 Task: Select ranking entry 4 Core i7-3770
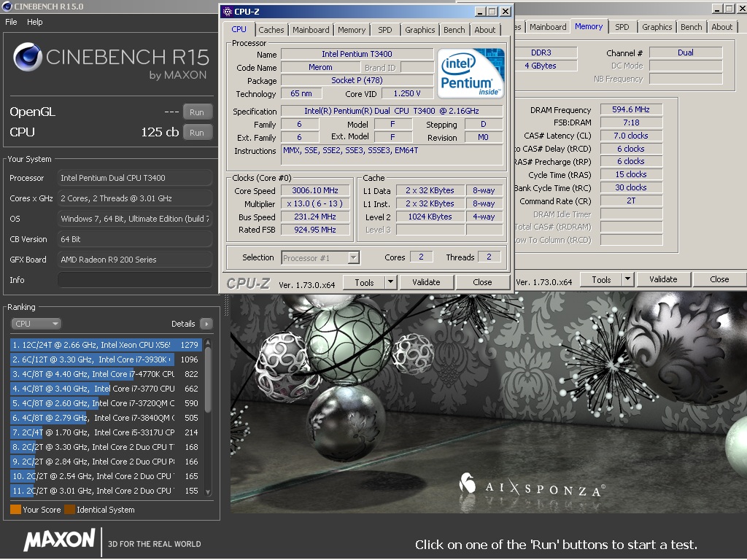106,389
